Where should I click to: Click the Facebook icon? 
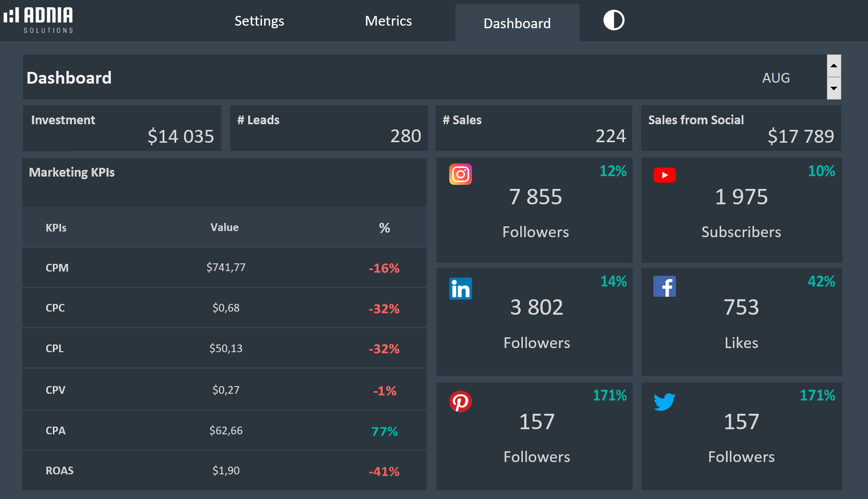[664, 286]
